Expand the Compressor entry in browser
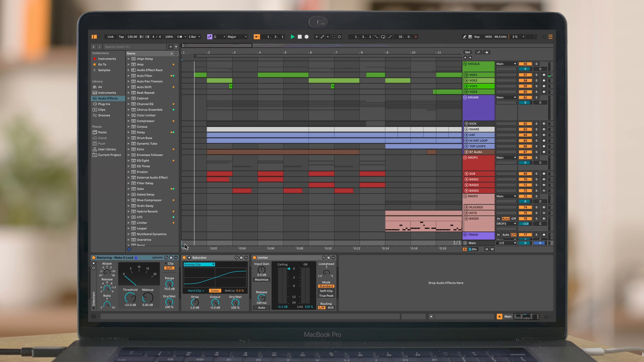Image resolution: width=644 pixels, height=362 pixels. point(128,121)
